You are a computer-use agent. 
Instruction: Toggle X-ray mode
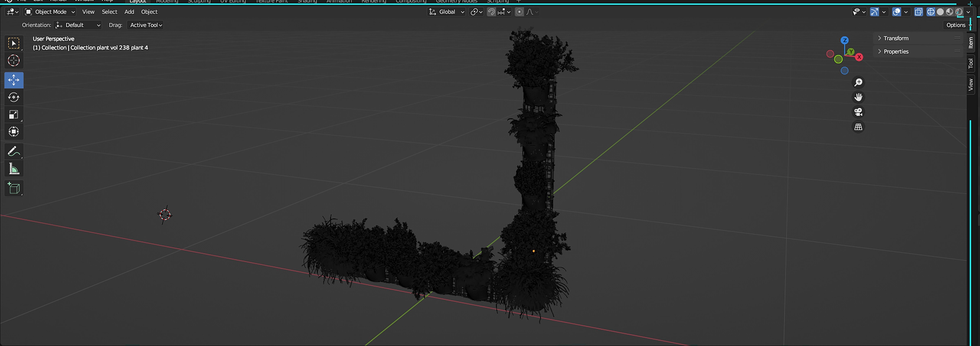918,12
